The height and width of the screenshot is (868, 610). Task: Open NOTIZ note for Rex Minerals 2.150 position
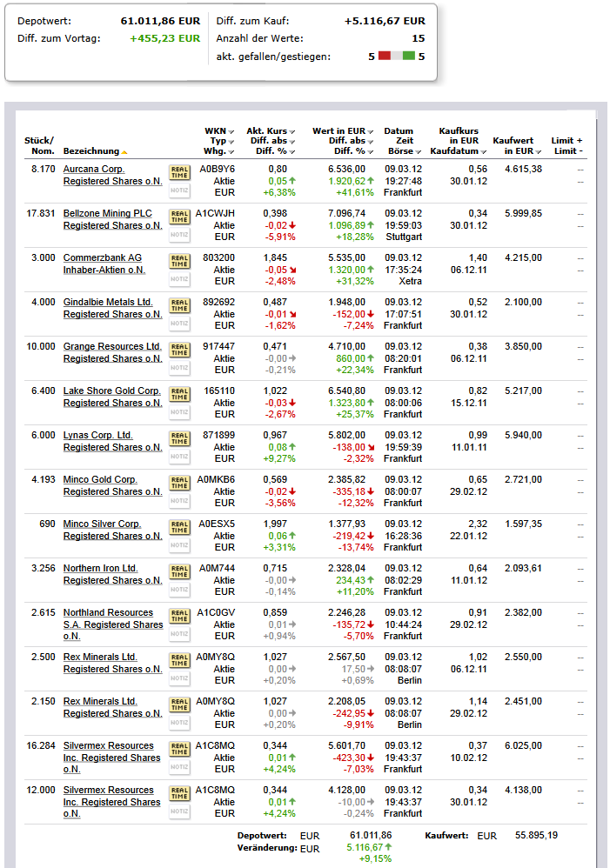179,723
